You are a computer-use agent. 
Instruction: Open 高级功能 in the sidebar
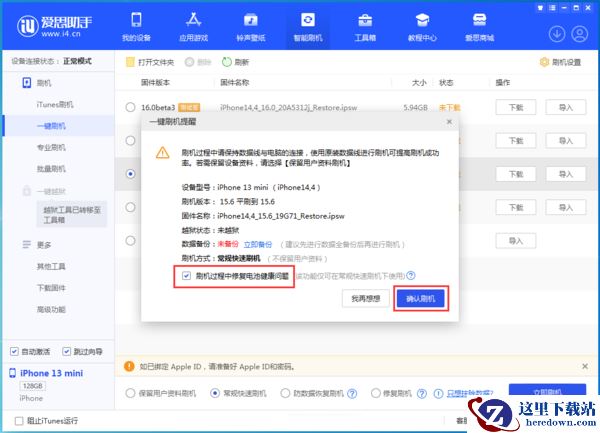pyautogui.click(x=51, y=309)
